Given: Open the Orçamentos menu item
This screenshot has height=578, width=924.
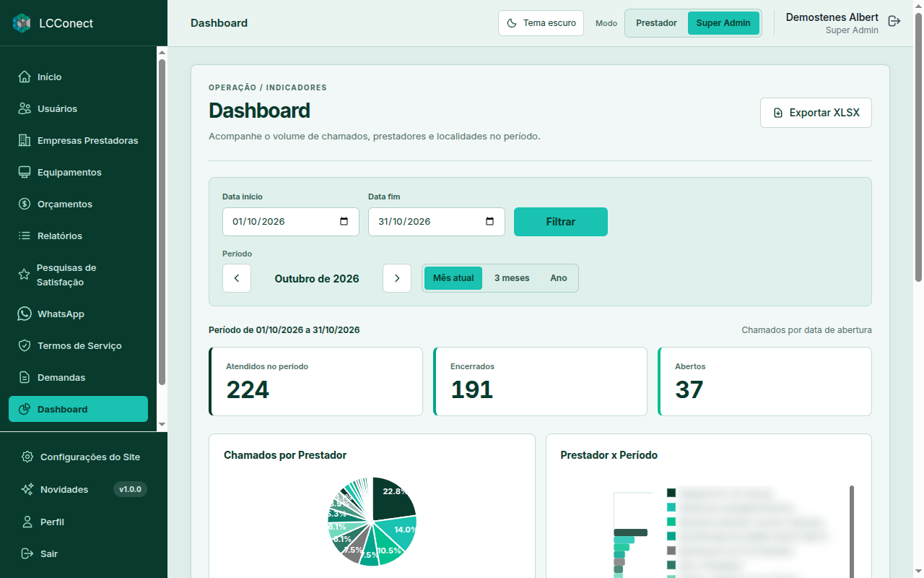Looking at the screenshot, I should pyautogui.click(x=78, y=204).
